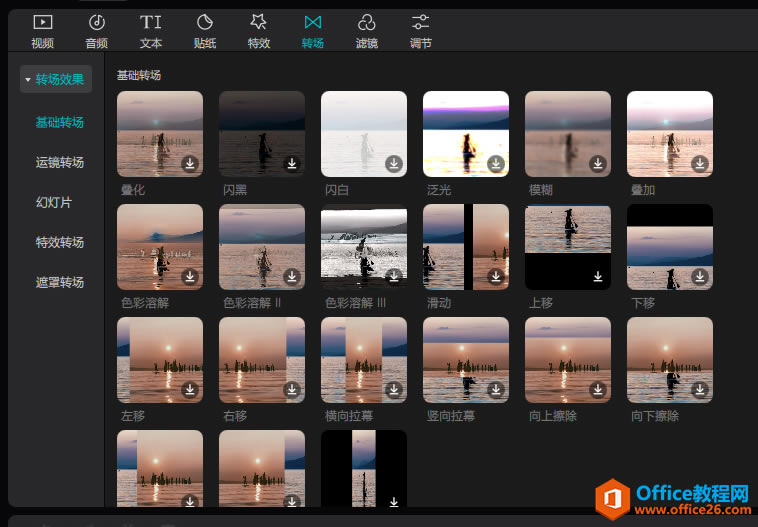Select 运镜转场 in the sidebar

(x=59, y=162)
